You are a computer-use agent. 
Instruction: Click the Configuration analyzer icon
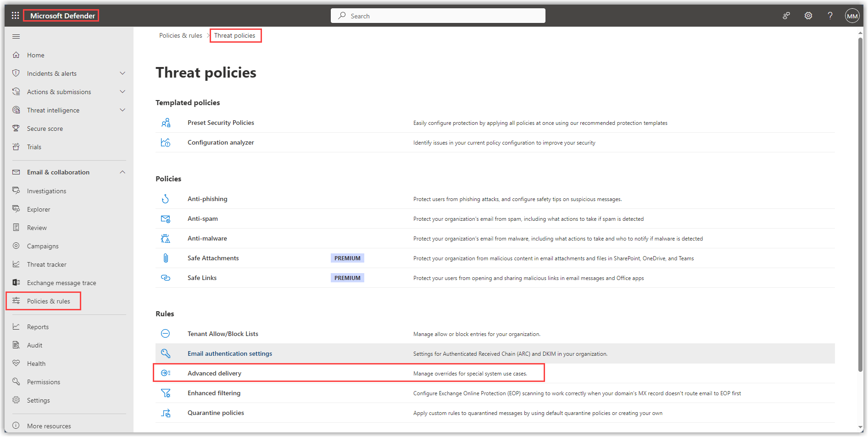[x=166, y=142]
